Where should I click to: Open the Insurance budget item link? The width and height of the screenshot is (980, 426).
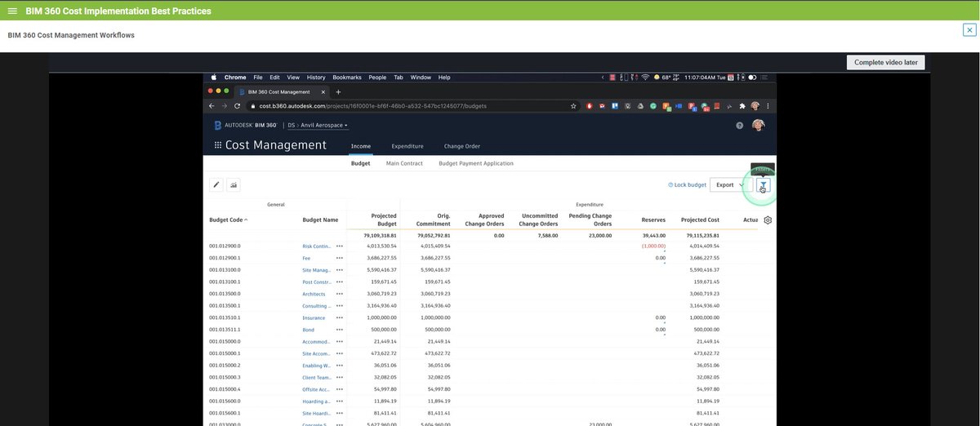(x=314, y=317)
